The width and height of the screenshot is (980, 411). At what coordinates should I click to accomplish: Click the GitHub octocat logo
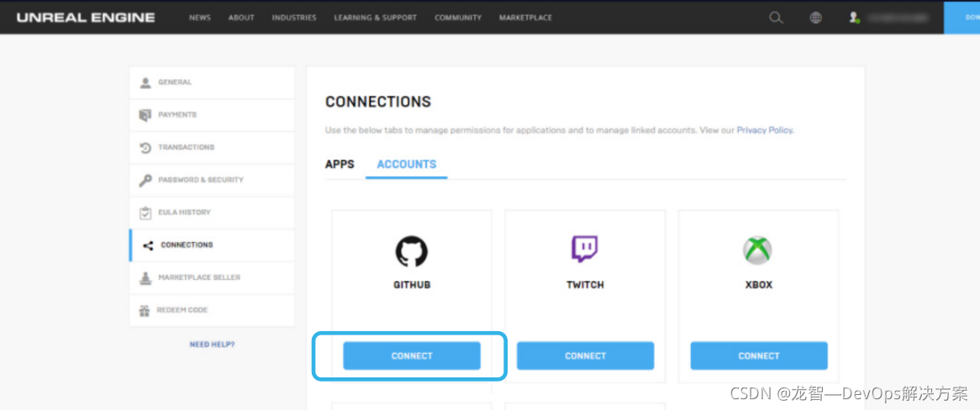pos(412,250)
